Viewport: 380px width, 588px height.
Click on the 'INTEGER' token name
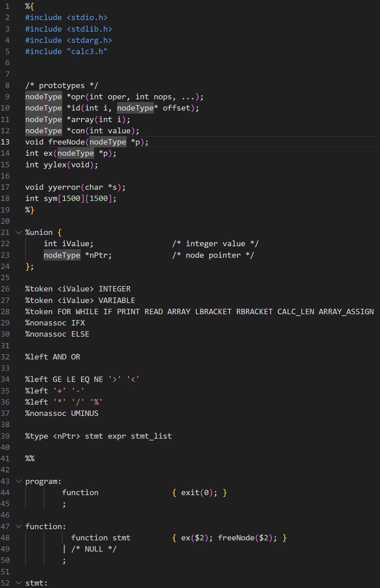pyautogui.click(x=114, y=289)
